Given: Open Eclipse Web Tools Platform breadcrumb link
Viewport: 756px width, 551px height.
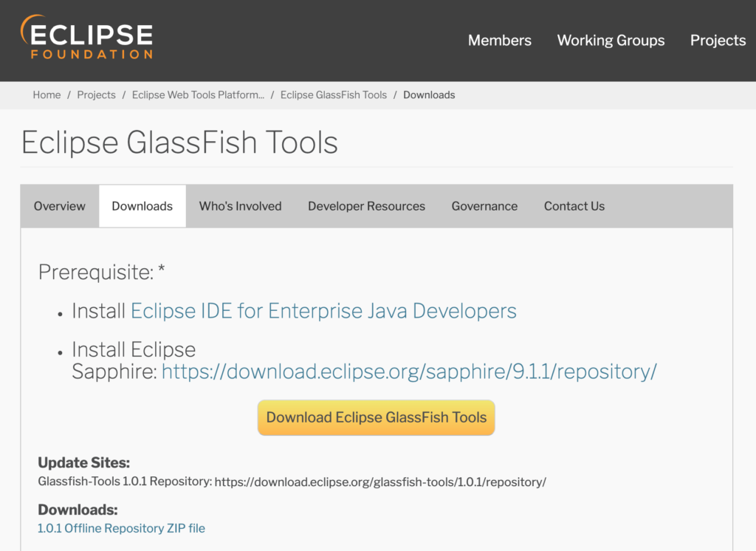Looking at the screenshot, I should click(x=198, y=95).
